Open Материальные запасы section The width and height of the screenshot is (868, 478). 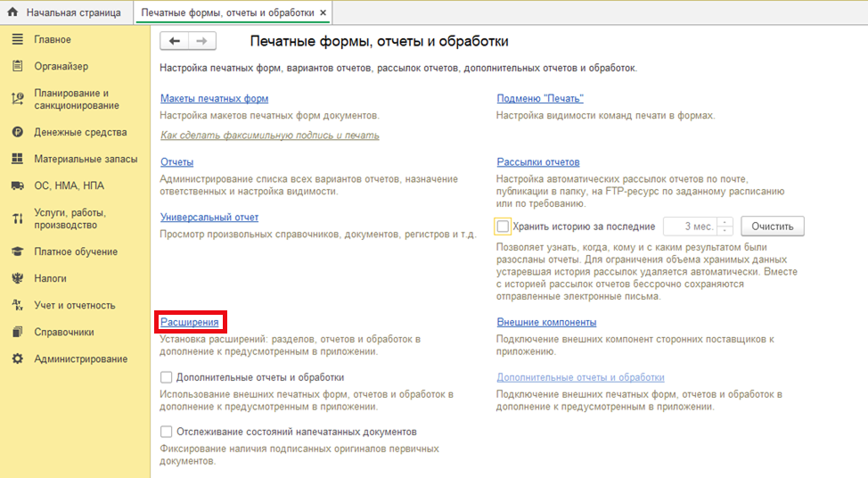tap(86, 159)
